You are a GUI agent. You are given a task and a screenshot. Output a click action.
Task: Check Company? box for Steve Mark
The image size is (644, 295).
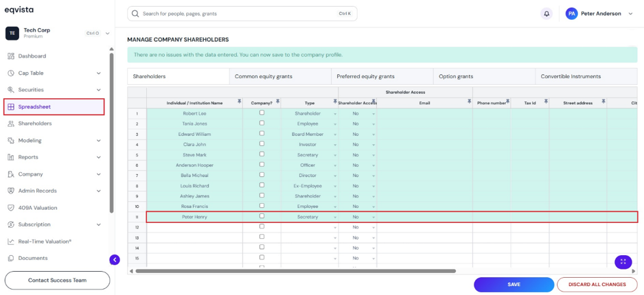coord(262,154)
